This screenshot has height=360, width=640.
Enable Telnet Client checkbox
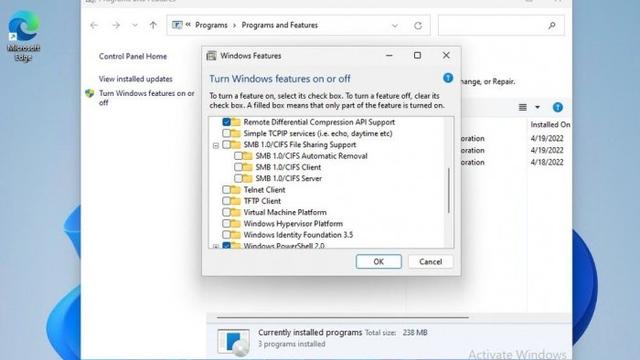click(227, 190)
